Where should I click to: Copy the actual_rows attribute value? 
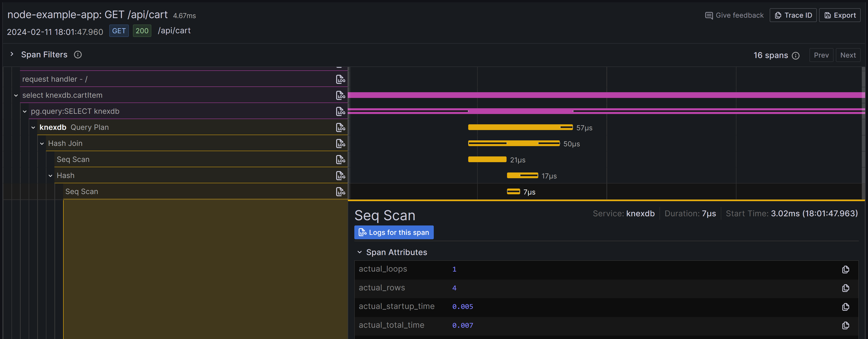click(x=845, y=288)
